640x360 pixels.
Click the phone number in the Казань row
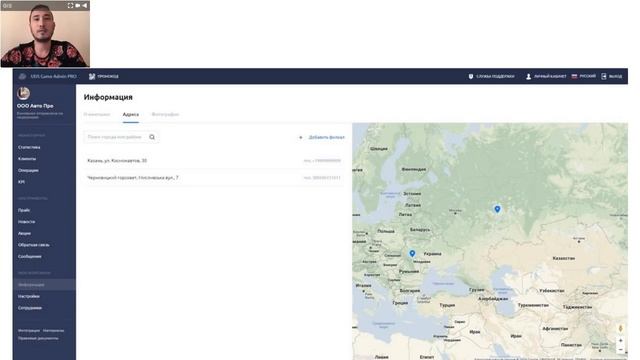(322, 161)
